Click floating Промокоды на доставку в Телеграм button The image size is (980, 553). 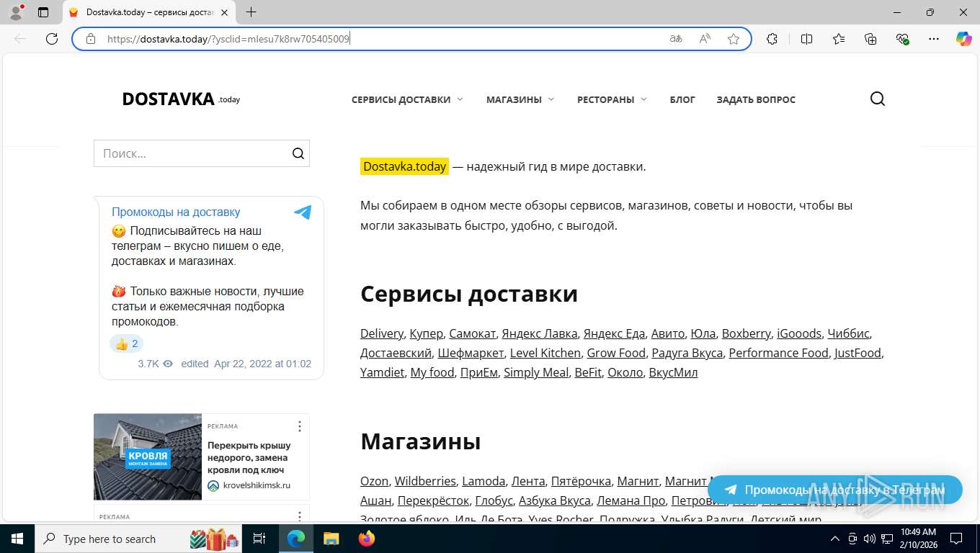point(835,490)
